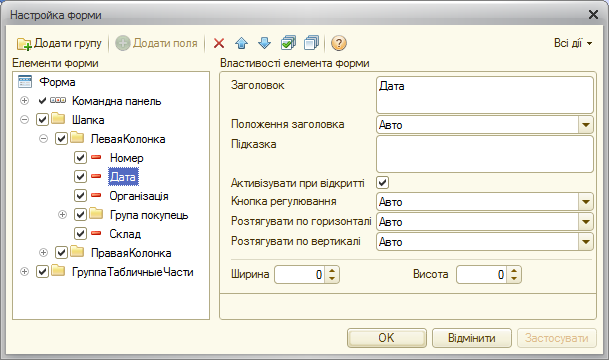Click the 'Заголовок' text field
The height and width of the screenshot is (360, 609).
tap(485, 95)
